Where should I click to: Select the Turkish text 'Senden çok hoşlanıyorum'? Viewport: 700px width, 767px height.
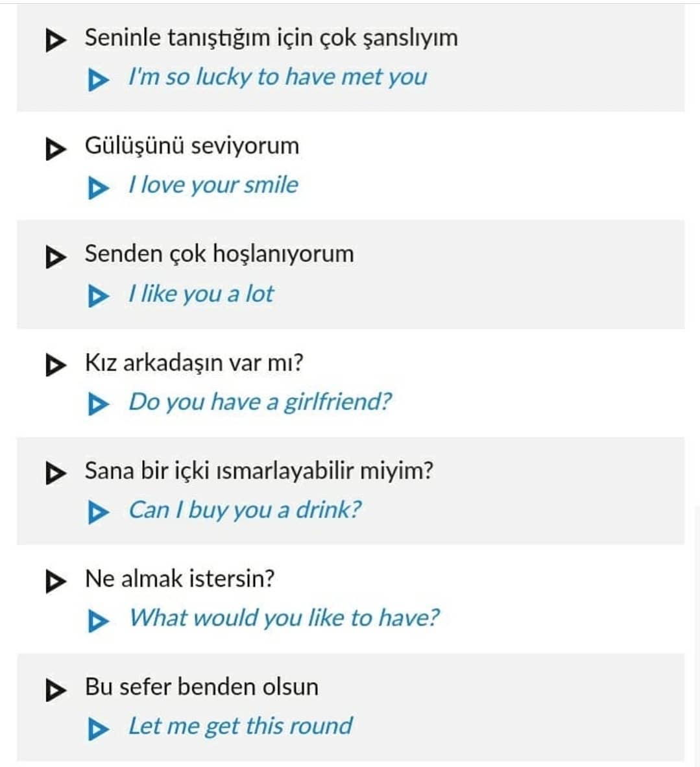219,254
